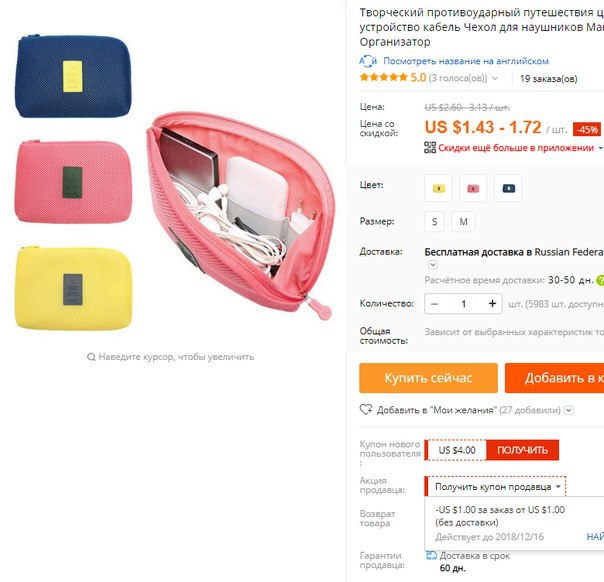Choose the navy blue color swatch
Screen dimensions: 604x582
[508, 188]
